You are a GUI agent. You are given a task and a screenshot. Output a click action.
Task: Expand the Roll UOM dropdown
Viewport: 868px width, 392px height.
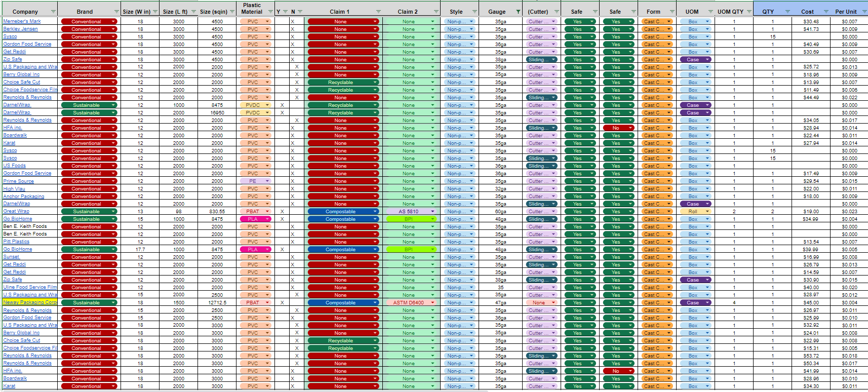point(707,212)
